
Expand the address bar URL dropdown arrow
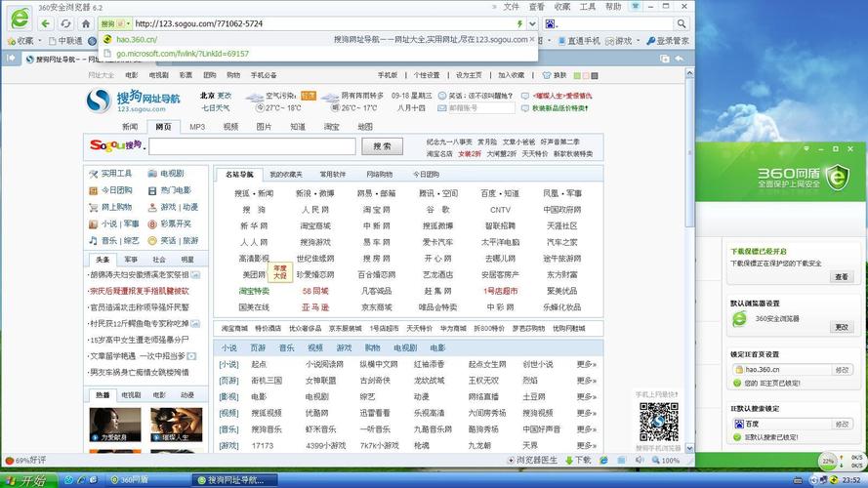(532, 23)
